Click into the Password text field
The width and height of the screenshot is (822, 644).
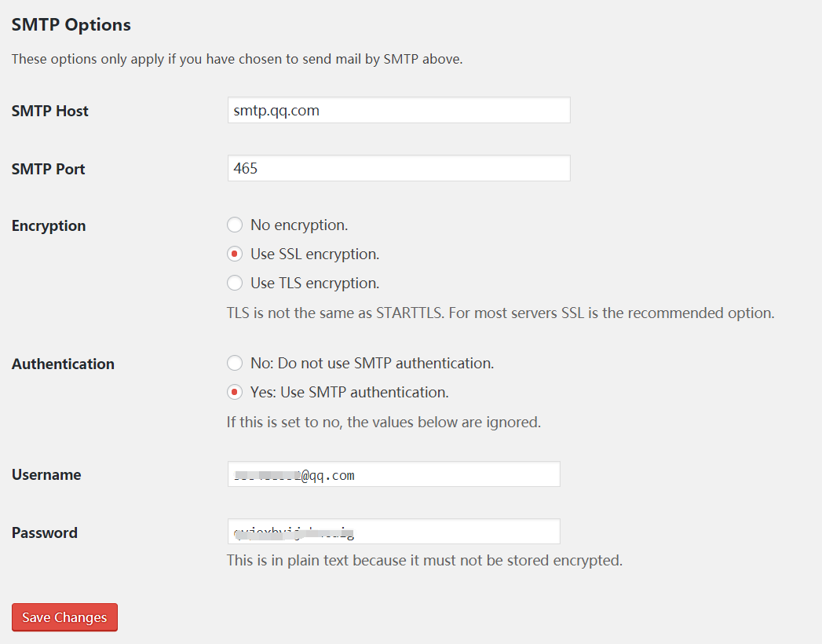[x=393, y=531]
